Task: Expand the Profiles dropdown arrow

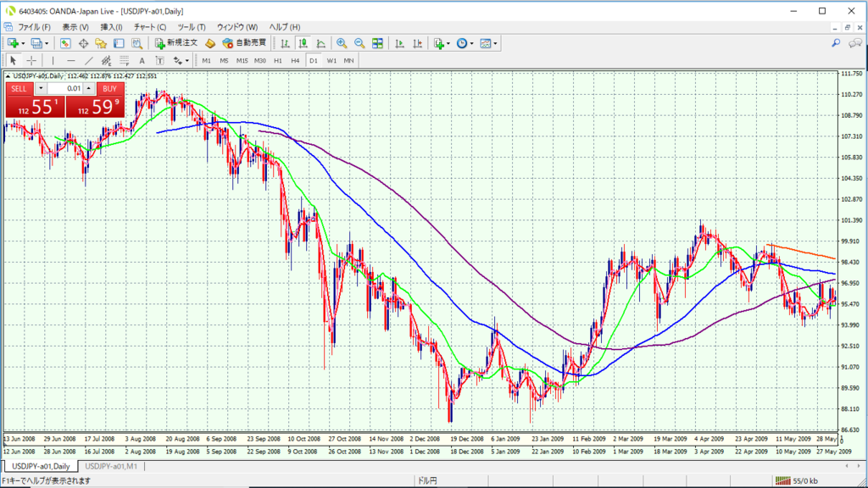Action: tap(47, 44)
